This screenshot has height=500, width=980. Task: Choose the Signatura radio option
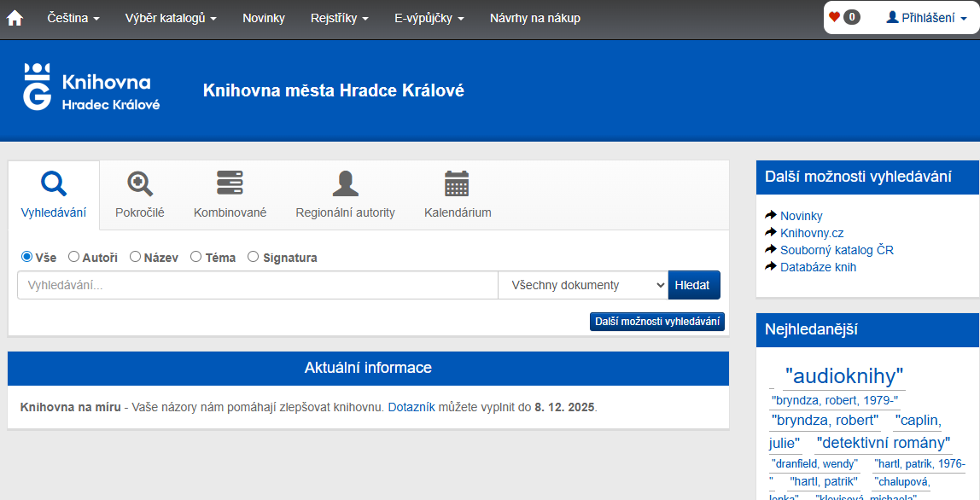[254, 257]
